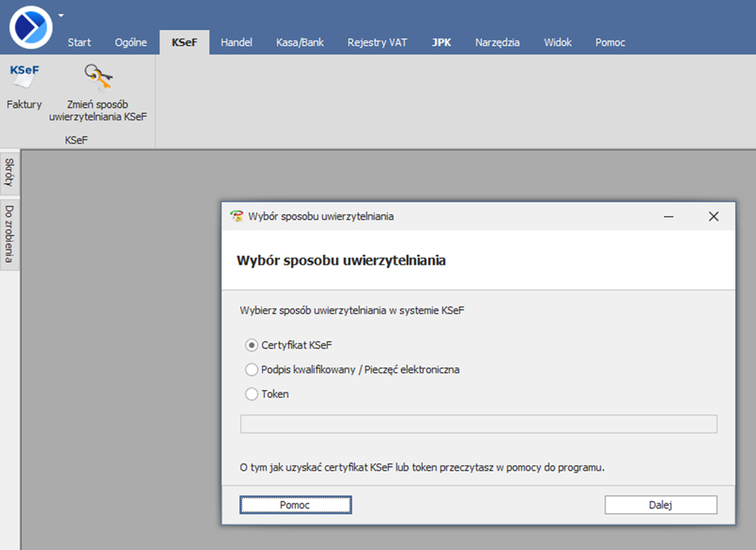Screen dimensions: 756x550
Task: Open Zmień sposób uwierzytelniania KSeF keys icon
Action: (98, 78)
